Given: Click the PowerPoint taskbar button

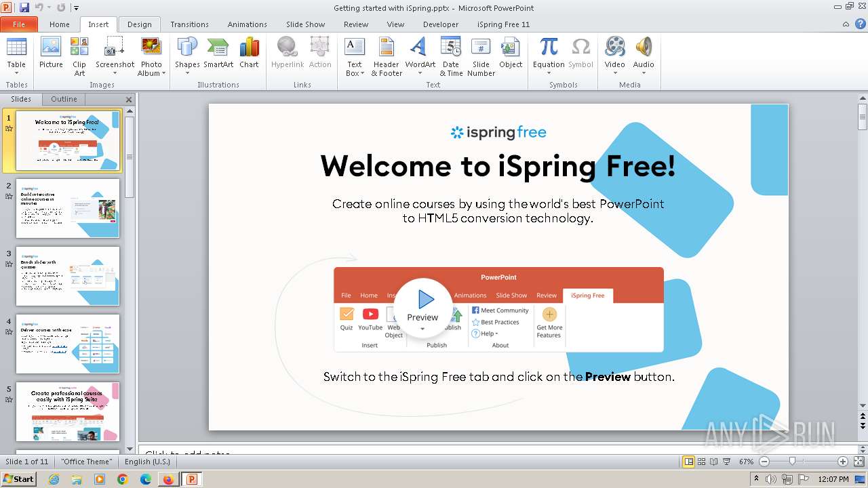Looking at the screenshot, I should coord(191,479).
